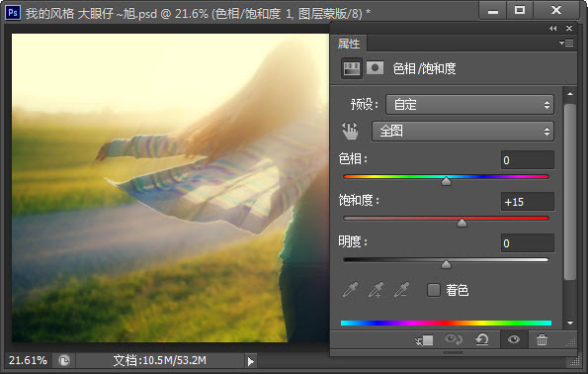Close the Properties panel
Viewport: 588px width, 374px height.
pyautogui.click(x=569, y=28)
